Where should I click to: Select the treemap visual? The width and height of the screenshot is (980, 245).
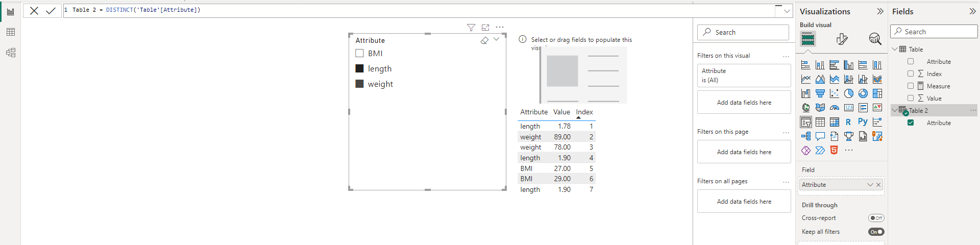point(877,93)
